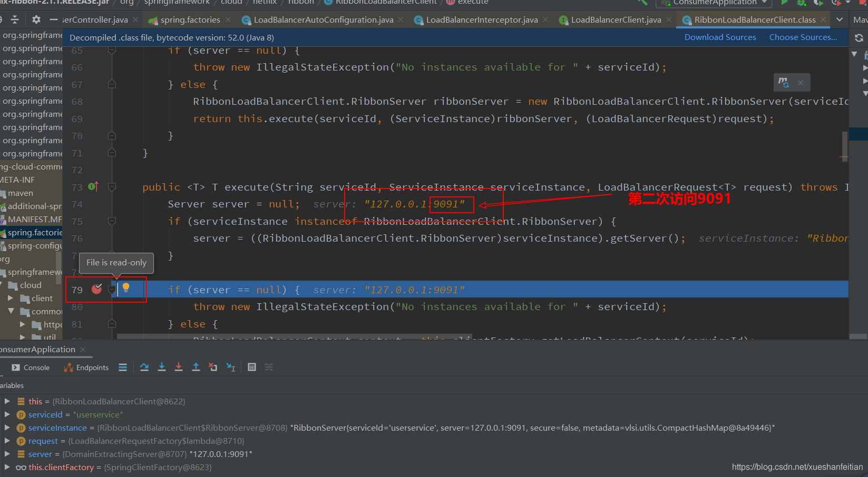This screenshot has width=868, height=477.
Task: Click the override gutter icon on line 73
Action: pyautogui.click(x=93, y=186)
